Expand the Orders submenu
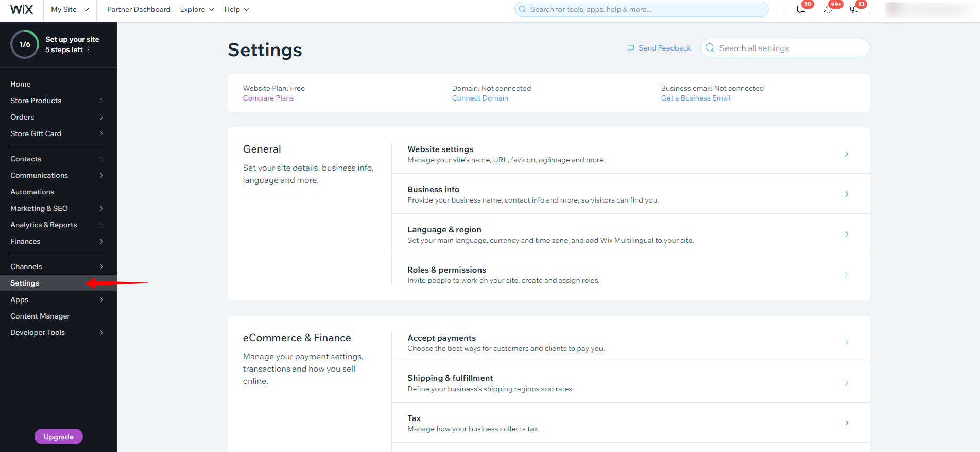Screen dimensions: 980x452 pyautogui.click(x=101, y=117)
